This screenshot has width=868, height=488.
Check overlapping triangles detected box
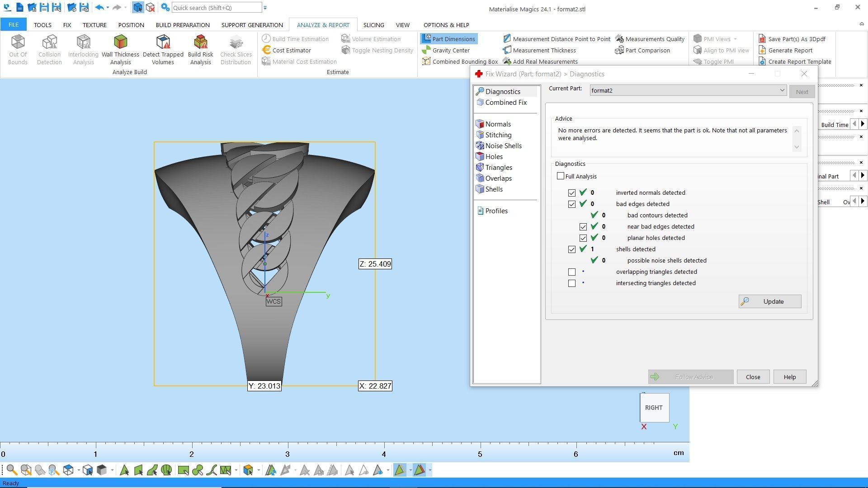click(572, 272)
